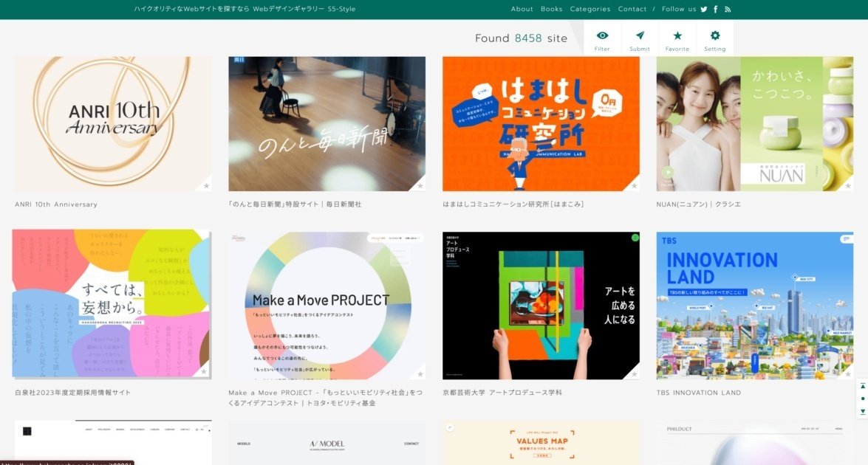Open the Favorite star icon in toolbar
Viewport: 868px width, 465px height.
677,36
